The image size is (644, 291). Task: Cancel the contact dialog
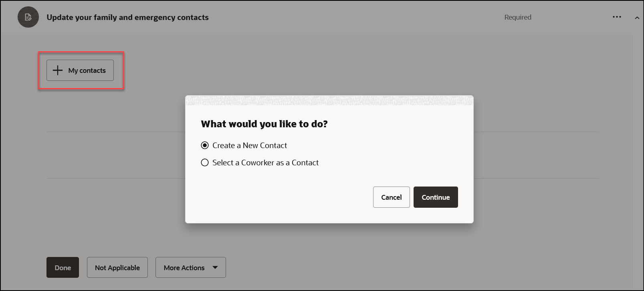(x=391, y=197)
